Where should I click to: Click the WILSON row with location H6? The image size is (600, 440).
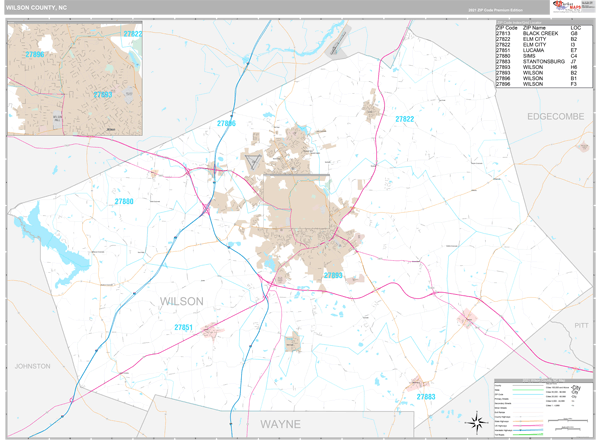click(543, 67)
